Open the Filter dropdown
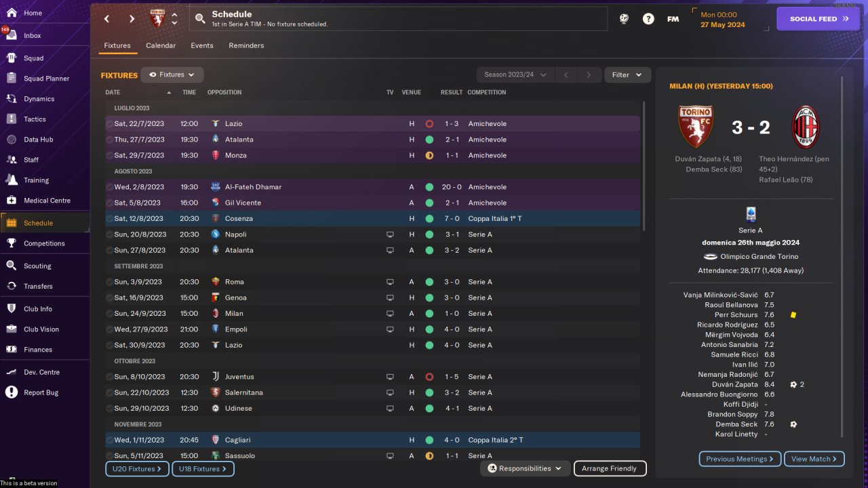Image resolution: width=868 pixels, height=488 pixels. (627, 75)
